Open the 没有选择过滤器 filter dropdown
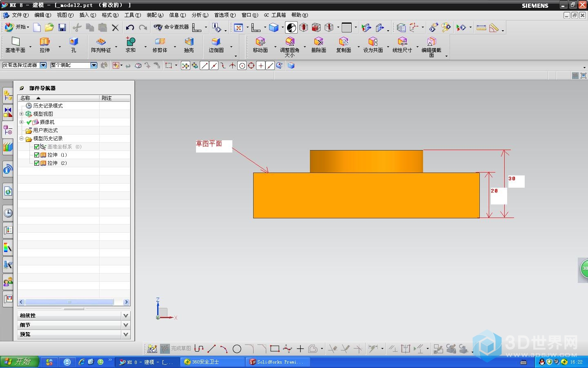588x368 pixels. [43, 65]
